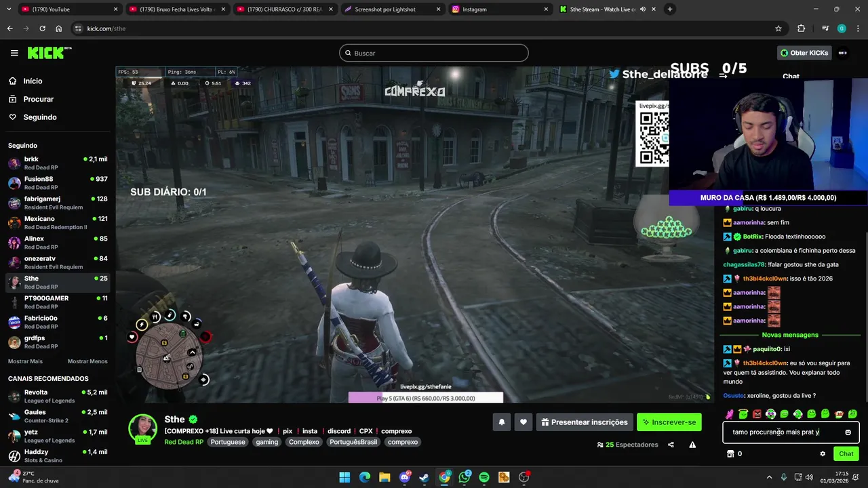Click the 25 Espectadores viewer count
Viewport: 868px width, 488px height.
627,445
